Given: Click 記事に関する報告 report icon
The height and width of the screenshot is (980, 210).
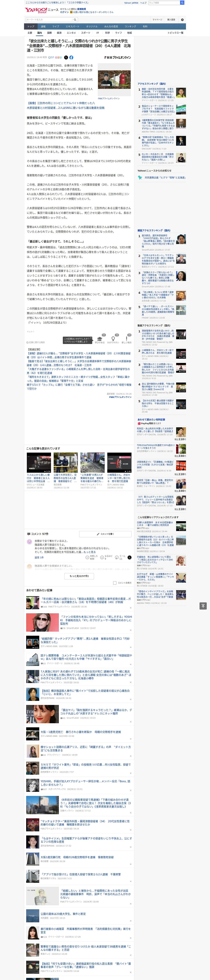Looking at the screenshot, I should point(35,342).
